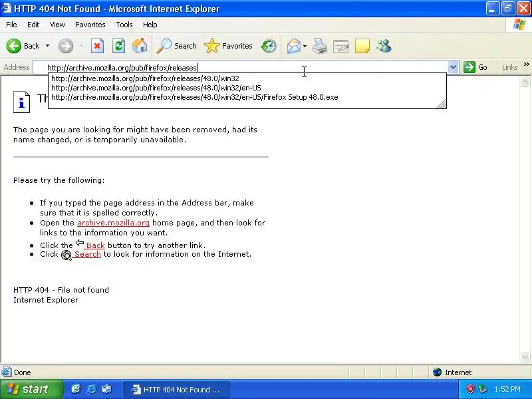Viewport: 532px width, 399px height.
Task: Click the Windows flag logo throbber
Action: coord(519,25)
